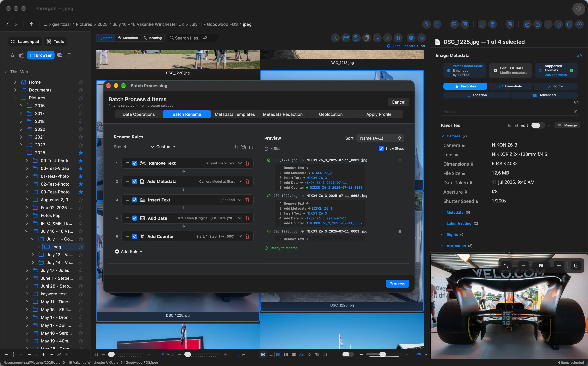Open steps list icon for DSC_1221.jpg
The width and height of the screenshot is (588, 366).
pyautogui.click(x=400, y=160)
